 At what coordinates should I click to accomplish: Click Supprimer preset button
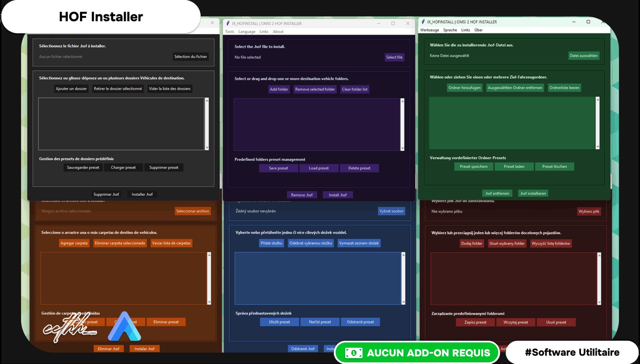[164, 168]
